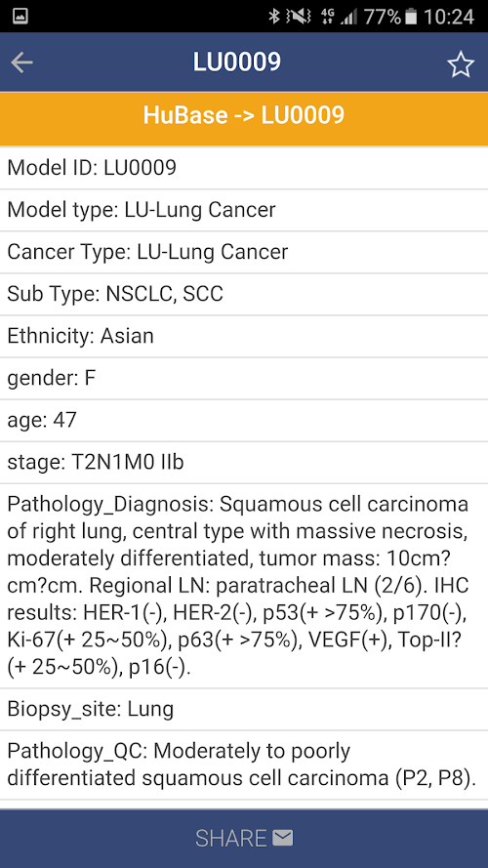This screenshot has height=868, width=488.
Task: Select the Sub Type: NSCLC, SCC row
Action: [244, 294]
